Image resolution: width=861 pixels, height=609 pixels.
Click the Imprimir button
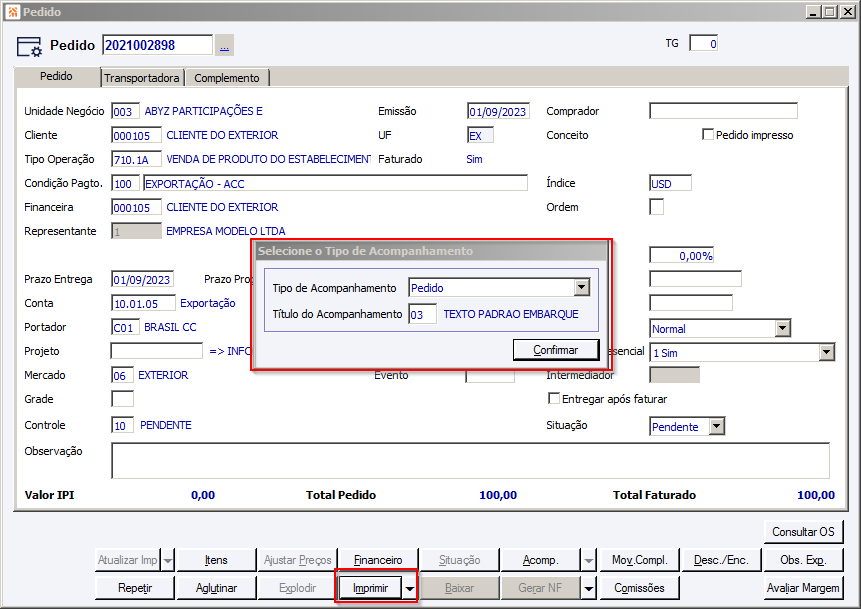(x=370, y=588)
